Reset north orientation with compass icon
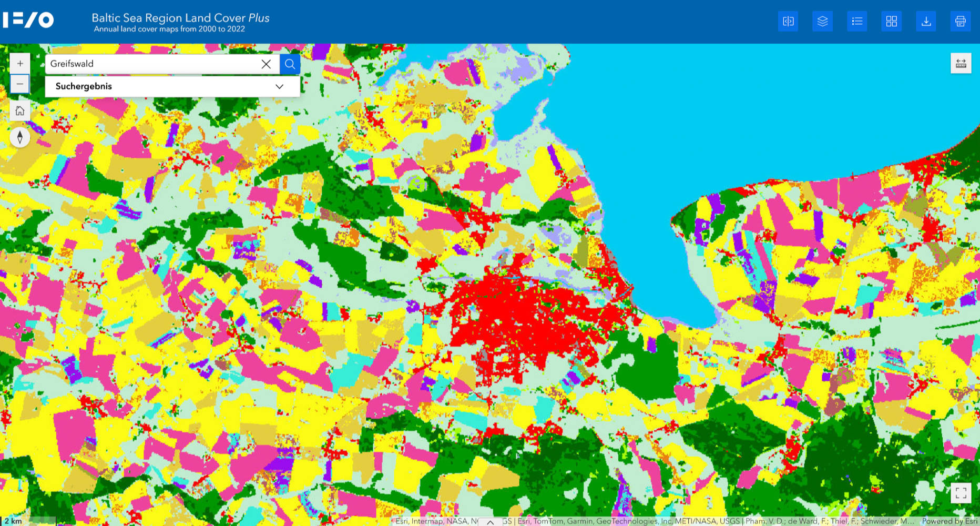The image size is (980, 526). click(20, 137)
